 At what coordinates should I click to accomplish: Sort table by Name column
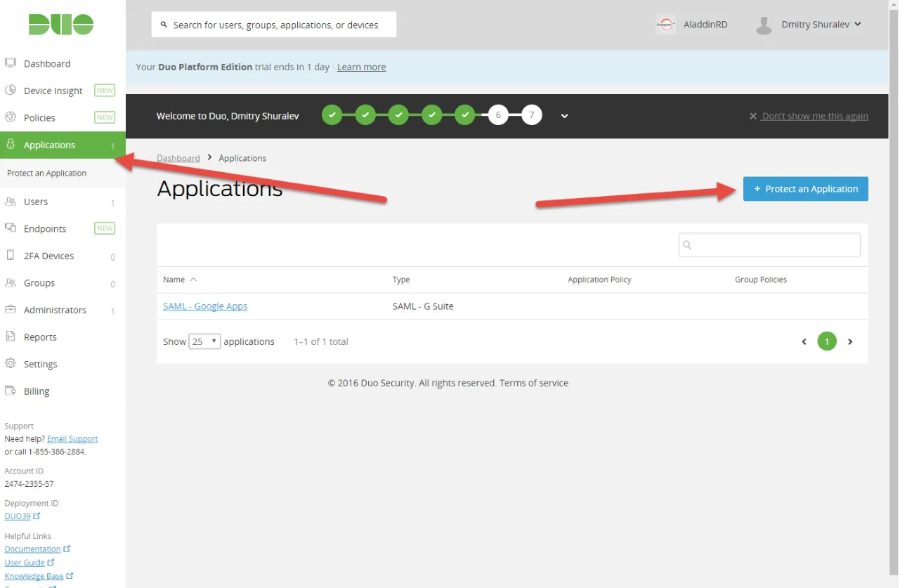[x=180, y=280]
